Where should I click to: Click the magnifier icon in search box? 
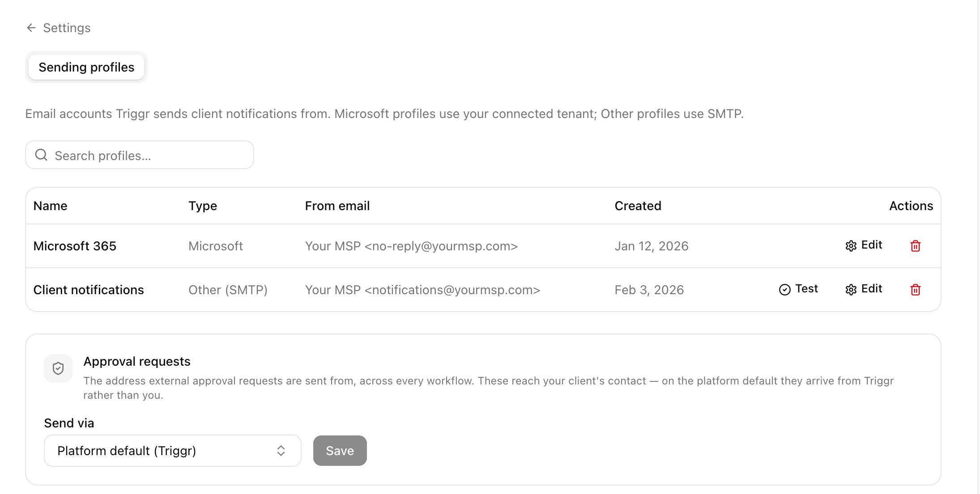[41, 155]
